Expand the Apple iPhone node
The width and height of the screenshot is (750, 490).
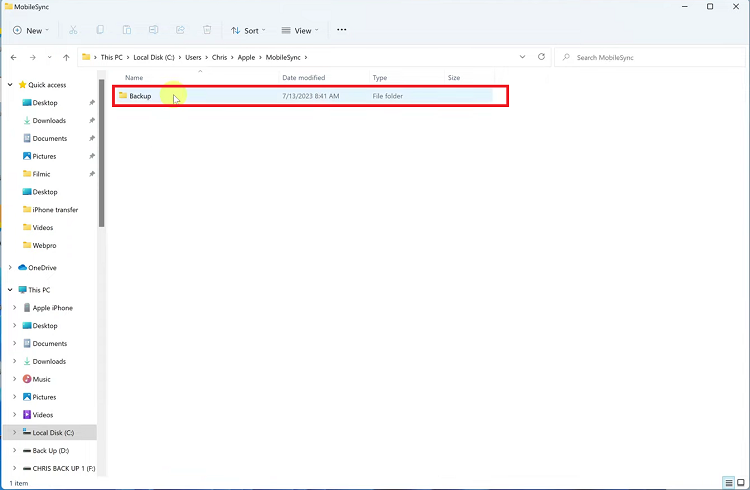(14, 308)
